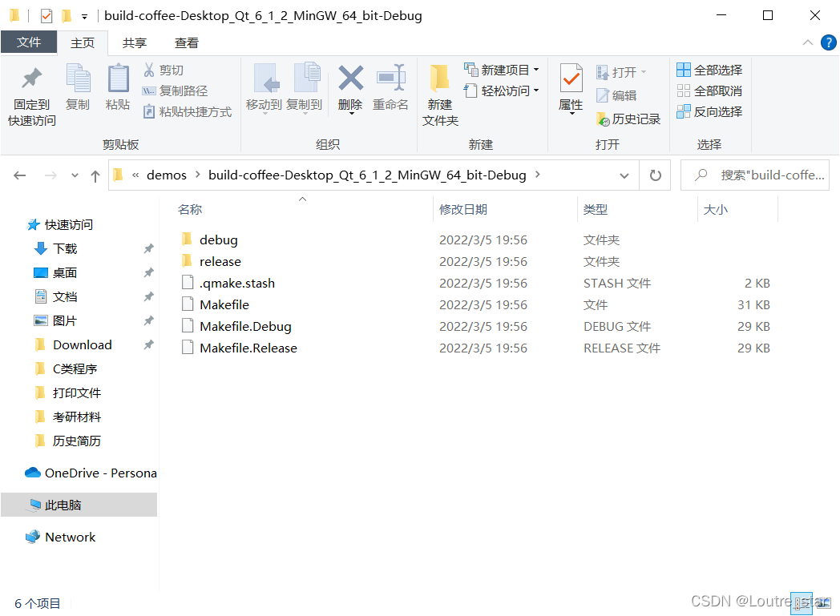This screenshot has width=840, height=616.
Task: Switch to the 查看 ribbon tab
Action: coord(187,42)
